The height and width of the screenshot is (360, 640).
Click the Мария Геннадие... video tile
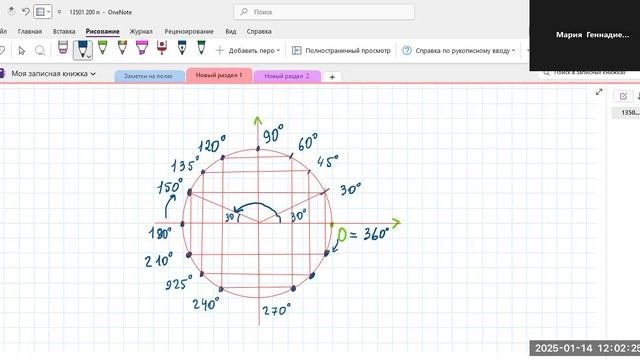coord(585,35)
